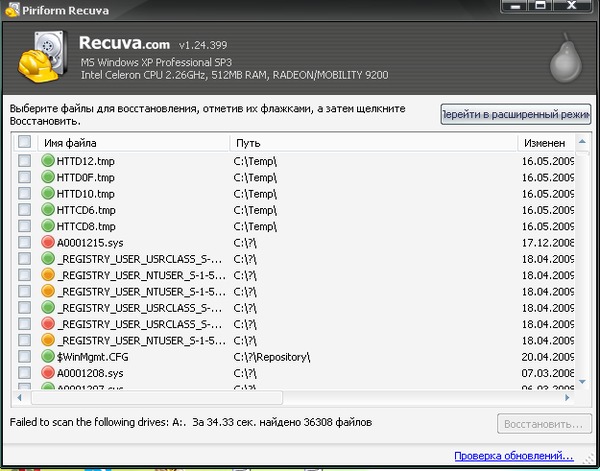The image size is (600, 471).
Task: Tick the checkbox for HTTD0F.tmp
Action: [24, 177]
